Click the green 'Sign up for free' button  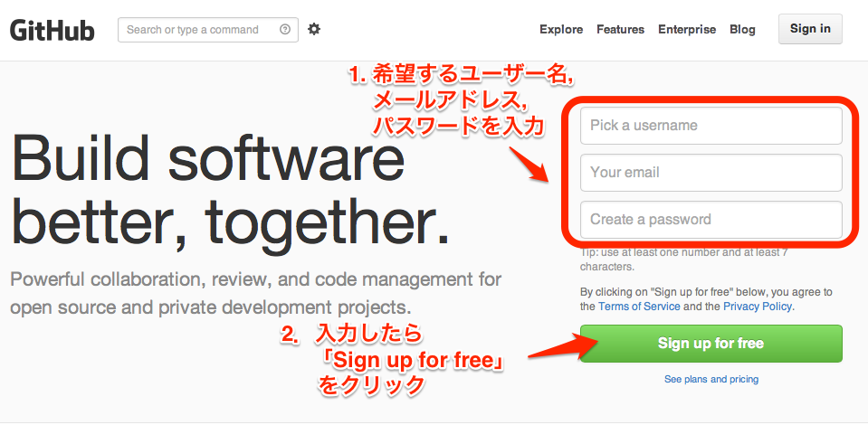[711, 344]
